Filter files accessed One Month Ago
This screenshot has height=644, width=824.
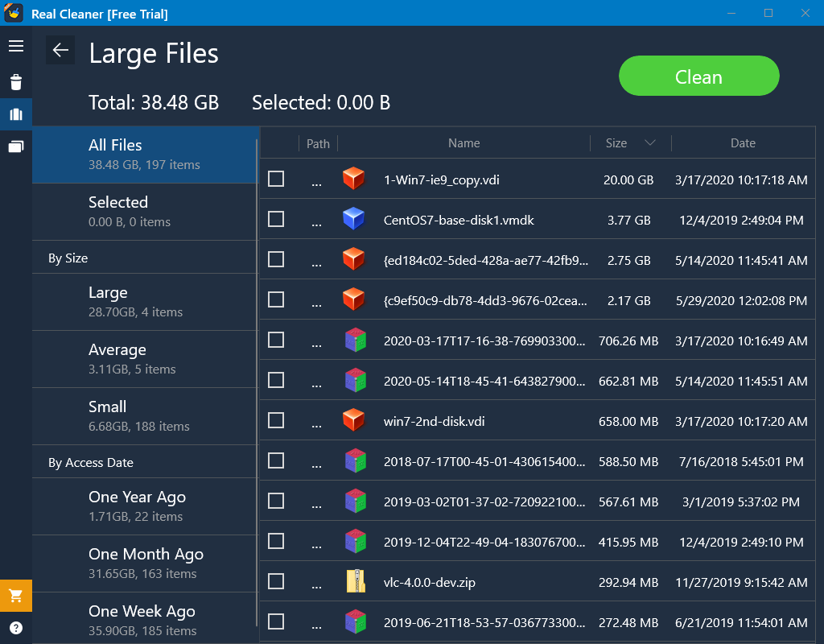pyautogui.click(x=145, y=564)
